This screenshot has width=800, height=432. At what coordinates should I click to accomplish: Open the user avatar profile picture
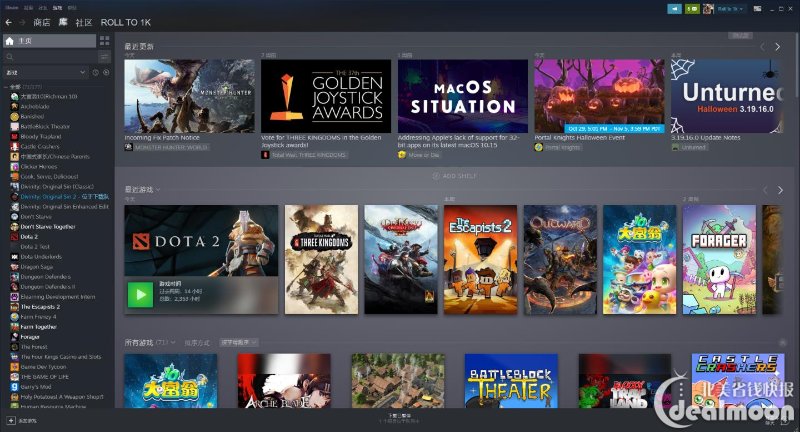click(708, 9)
